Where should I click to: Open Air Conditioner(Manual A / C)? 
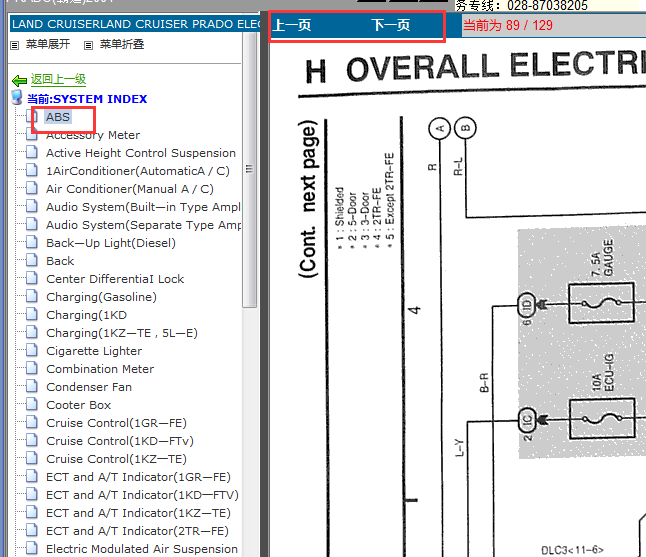point(130,189)
